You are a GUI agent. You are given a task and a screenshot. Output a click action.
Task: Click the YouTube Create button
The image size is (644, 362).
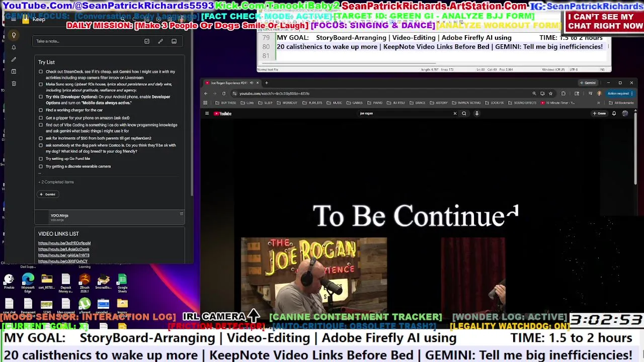tap(599, 114)
